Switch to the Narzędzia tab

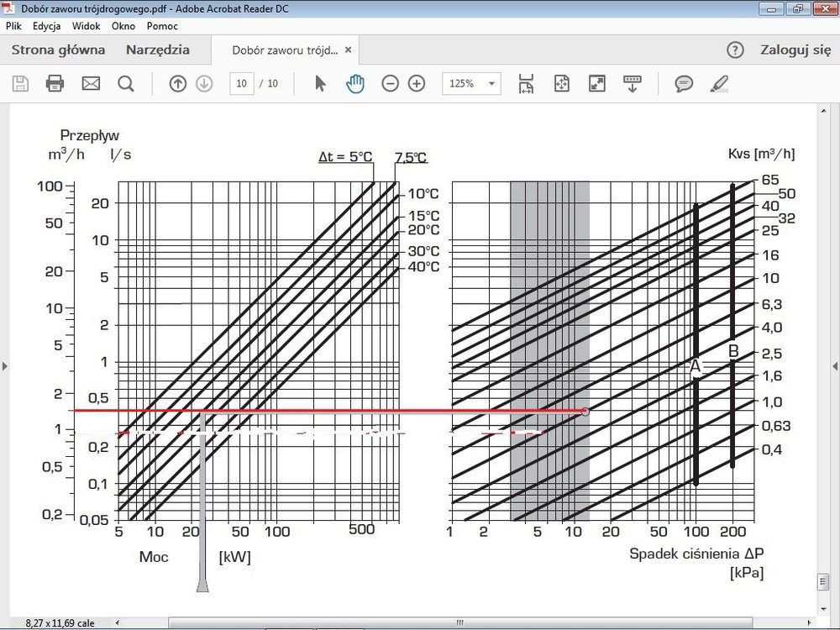[x=158, y=50]
